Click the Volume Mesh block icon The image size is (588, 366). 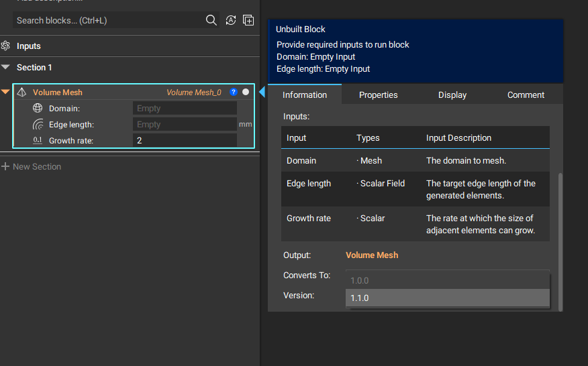pos(21,92)
